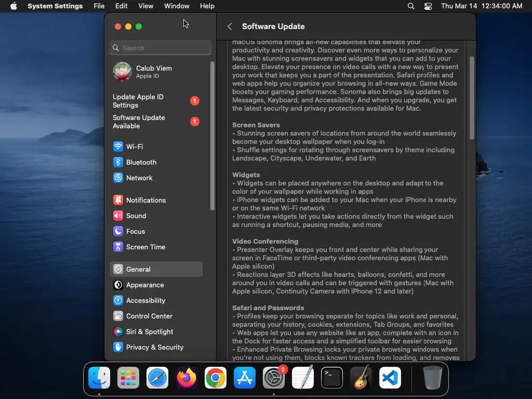Open Control Center in menu bar

pyautogui.click(x=428, y=6)
